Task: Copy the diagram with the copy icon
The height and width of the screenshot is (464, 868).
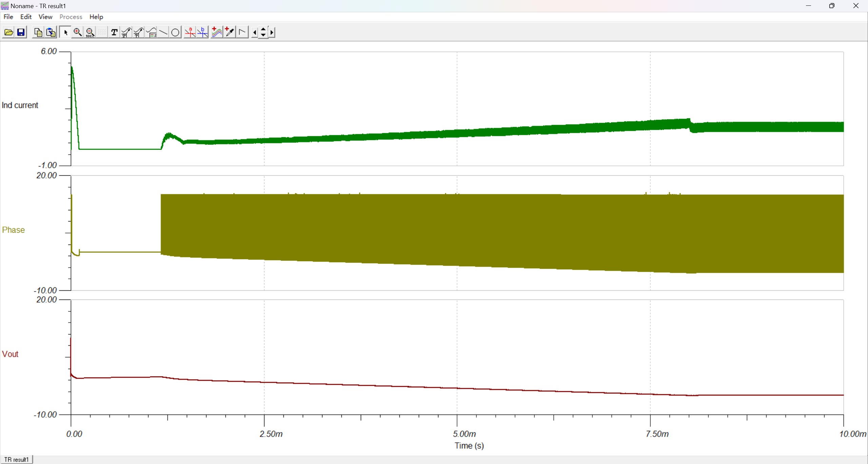Action: click(38, 32)
